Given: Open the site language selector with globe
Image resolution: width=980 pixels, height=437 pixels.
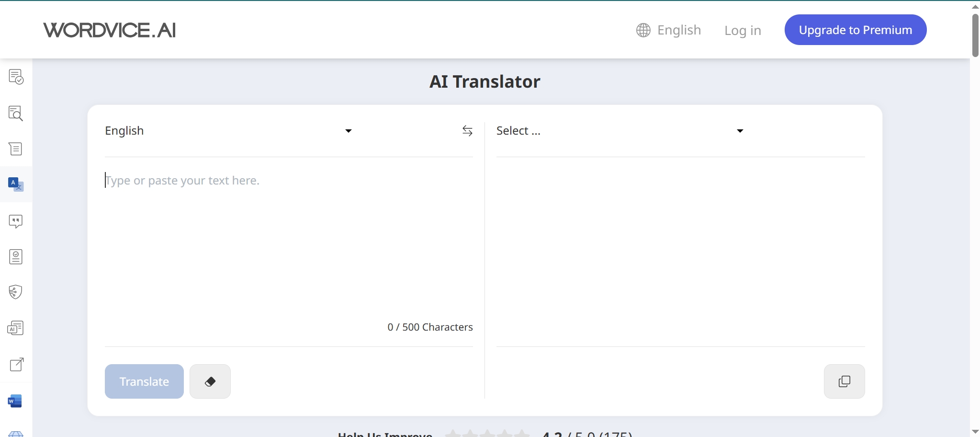Looking at the screenshot, I should coord(669,30).
